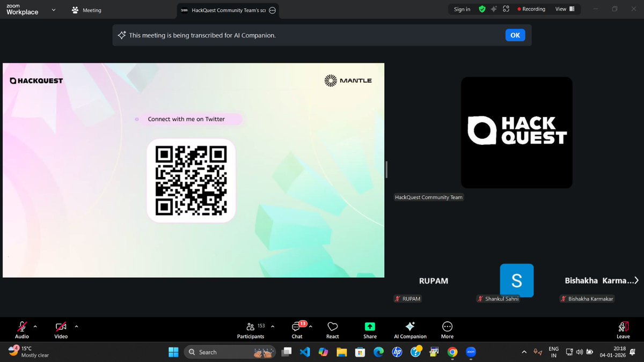The image size is (644, 362).
Task: Click the muted mic icon beside Shankul Sahni
Action: click(480, 299)
